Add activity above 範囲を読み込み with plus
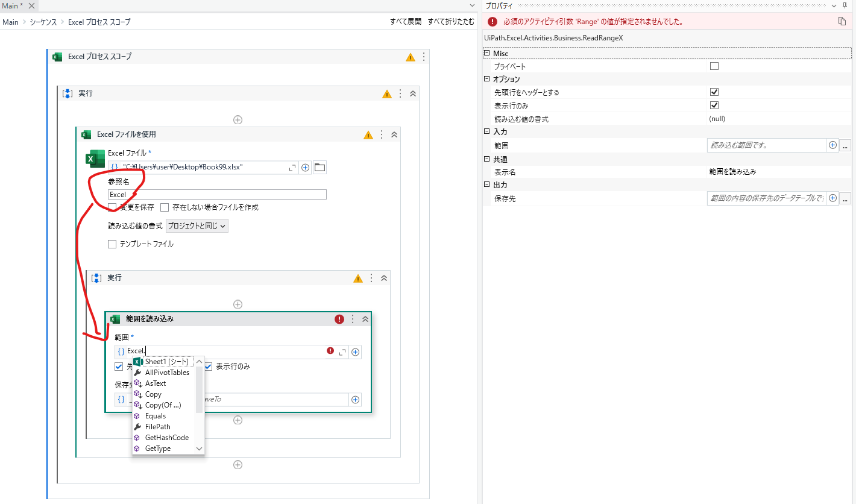The image size is (856, 504). [238, 304]
